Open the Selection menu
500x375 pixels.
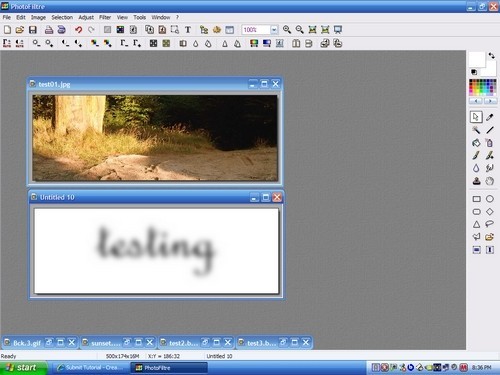point(62,17)
